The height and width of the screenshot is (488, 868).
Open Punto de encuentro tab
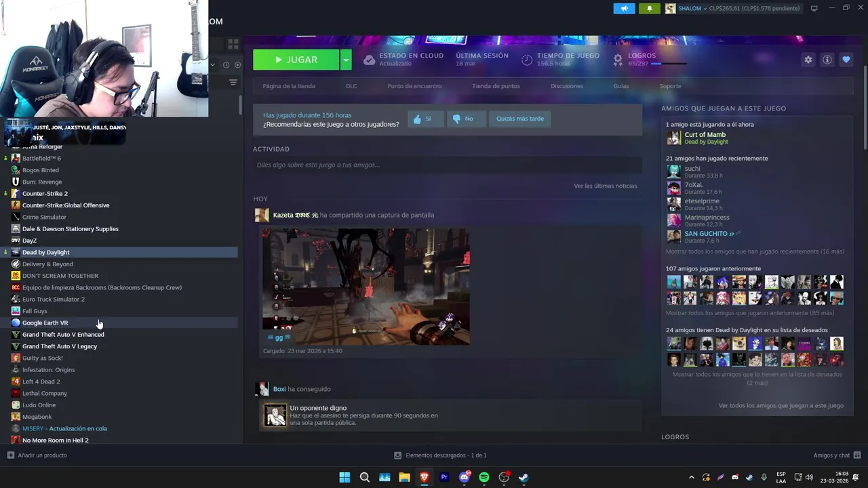tap(414, 86)
